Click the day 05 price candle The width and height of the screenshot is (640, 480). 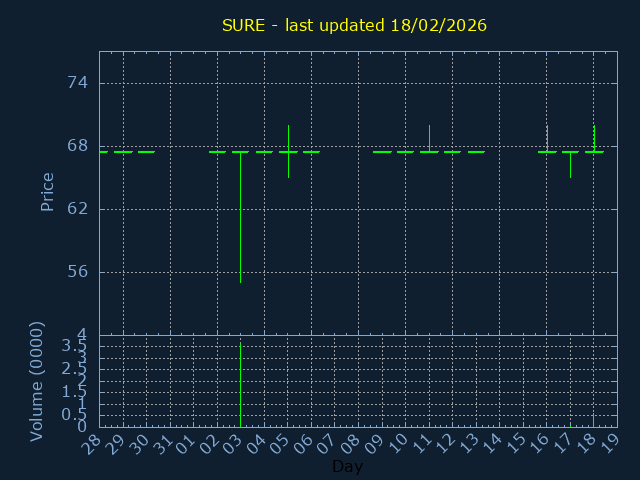coord(288,151)
